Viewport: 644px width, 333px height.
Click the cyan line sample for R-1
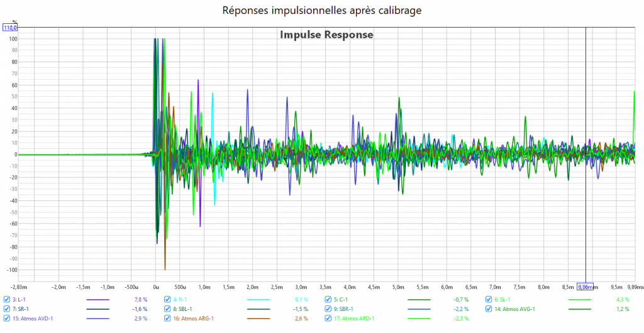tap(258, 300)
